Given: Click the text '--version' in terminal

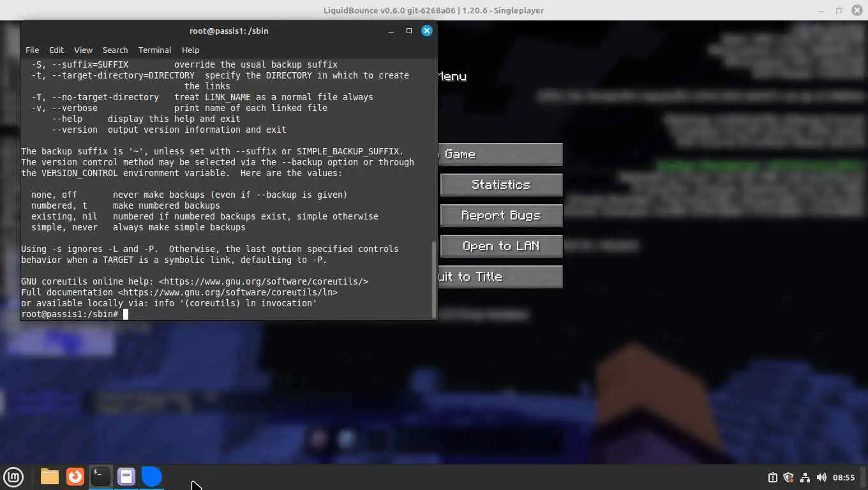Looking at the screenshot, I should coord(75,130).
